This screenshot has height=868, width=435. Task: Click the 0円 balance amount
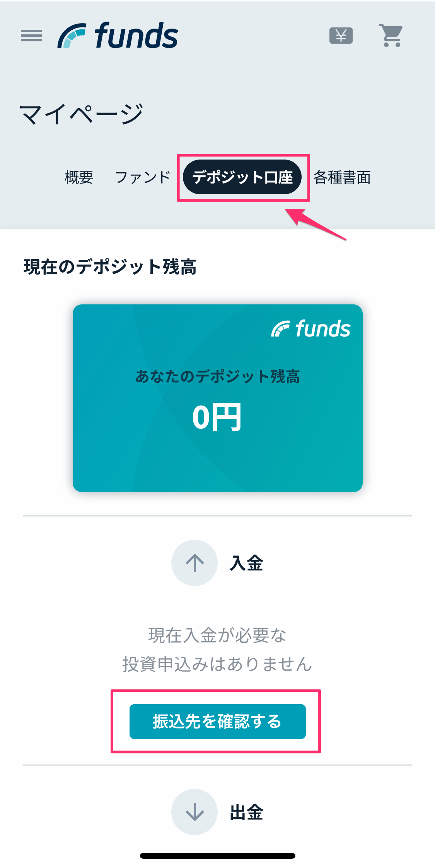[x=217, y=417]
